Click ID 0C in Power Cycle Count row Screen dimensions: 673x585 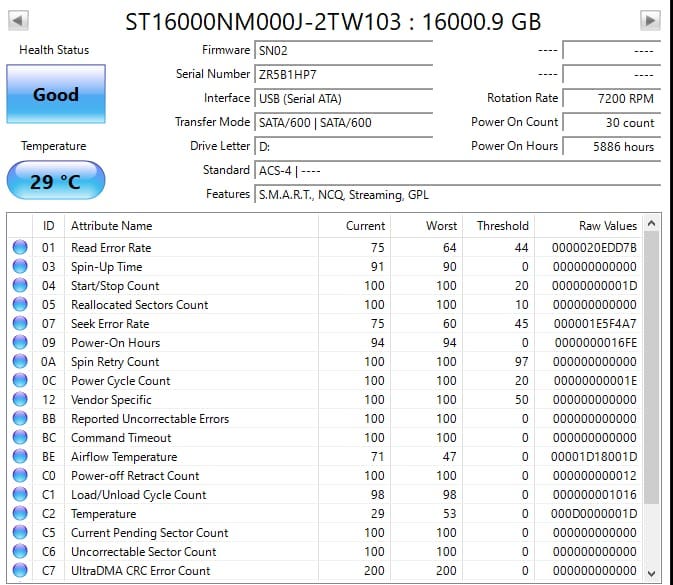49,381
